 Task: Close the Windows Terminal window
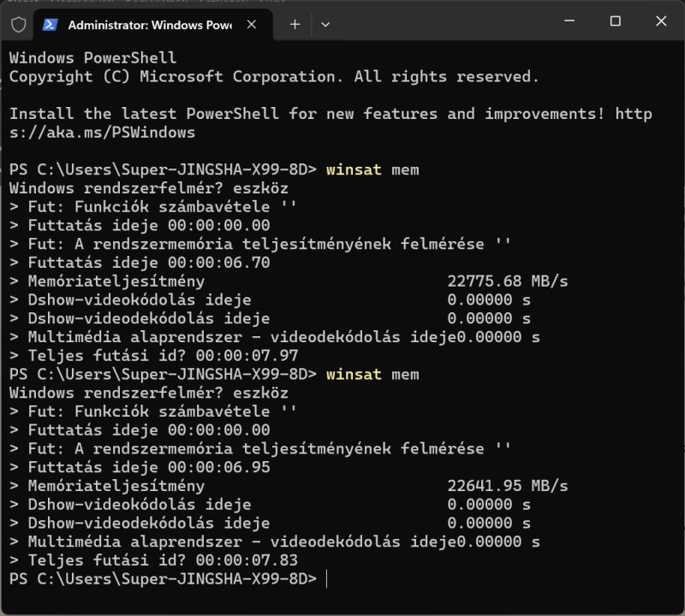[661, 21]
